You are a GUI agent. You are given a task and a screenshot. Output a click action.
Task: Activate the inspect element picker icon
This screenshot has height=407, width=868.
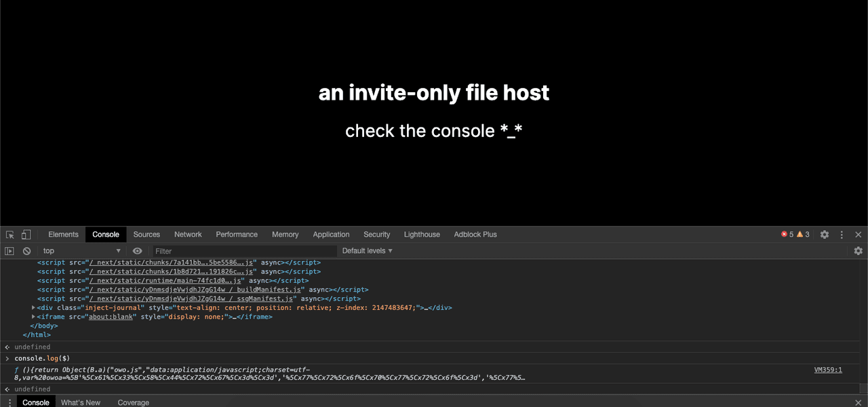coord(10,235)
